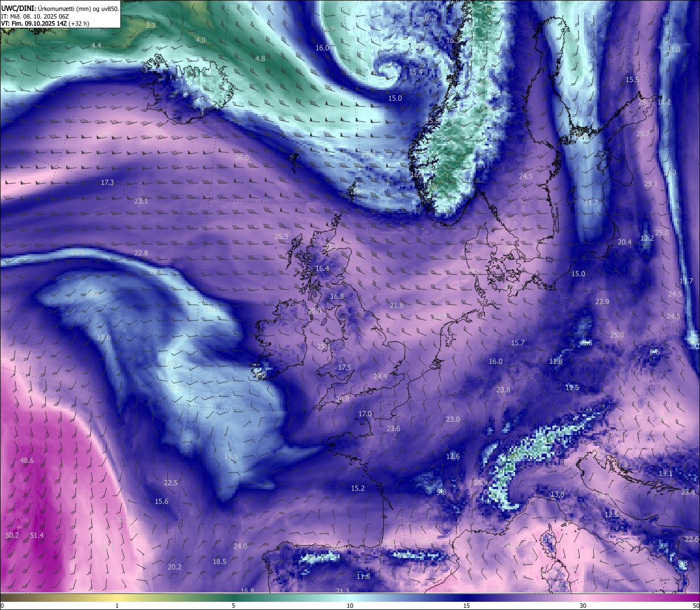
Task: Click the 16.4 value over Scotland
Action: tap(323, 269)
